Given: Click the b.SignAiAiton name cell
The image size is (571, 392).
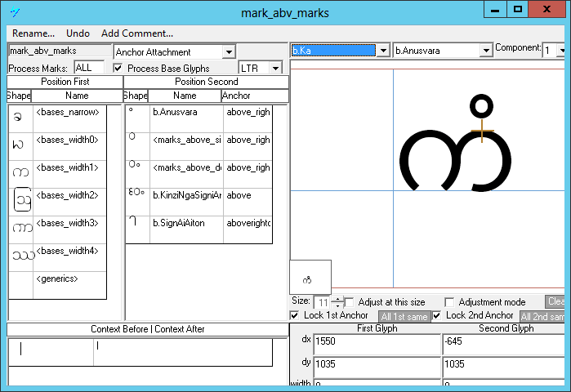Looking at the screenshot, I should (x=186, y=229).
